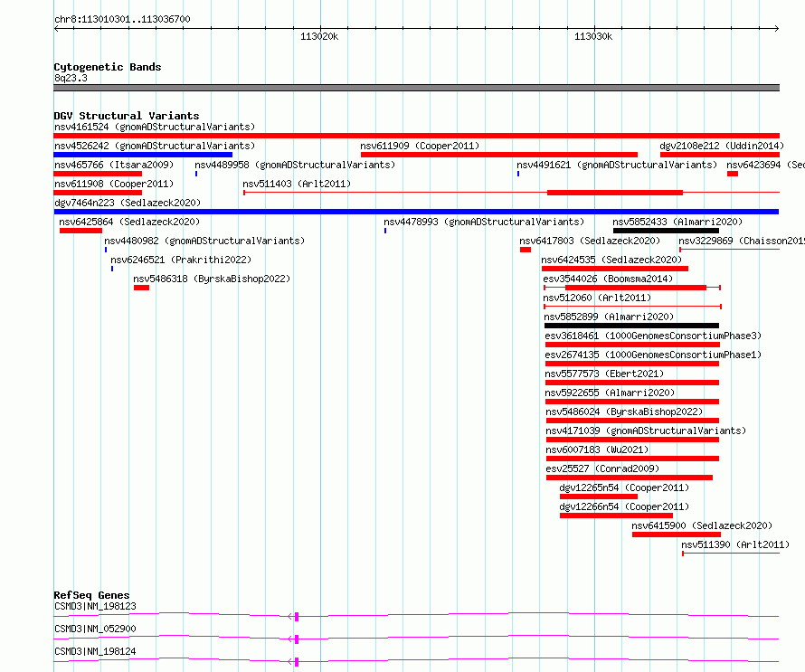Click the nsv6417803 (Sedlazeck2020) label
The width and height of the screenshot is (805, 672).
point(590,241)
